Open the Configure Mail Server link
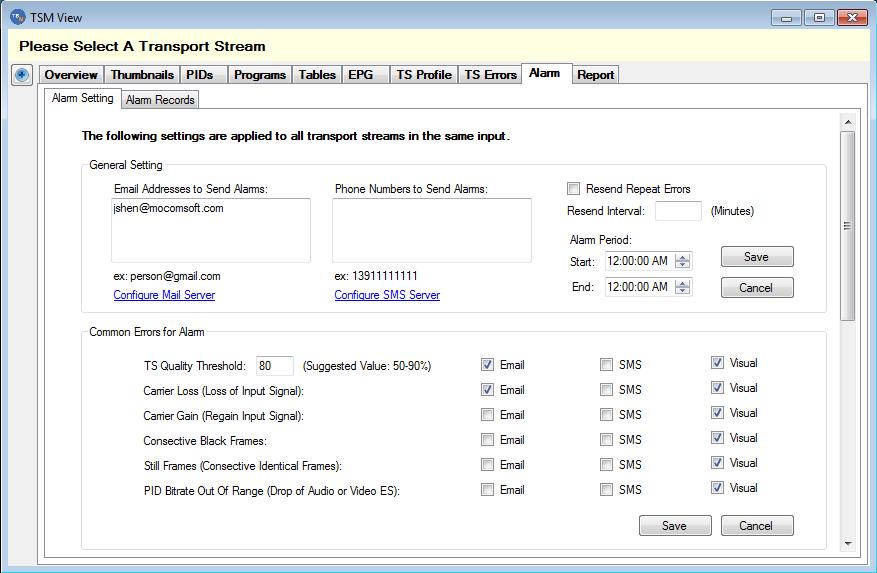877x573 pixels. 164,295
